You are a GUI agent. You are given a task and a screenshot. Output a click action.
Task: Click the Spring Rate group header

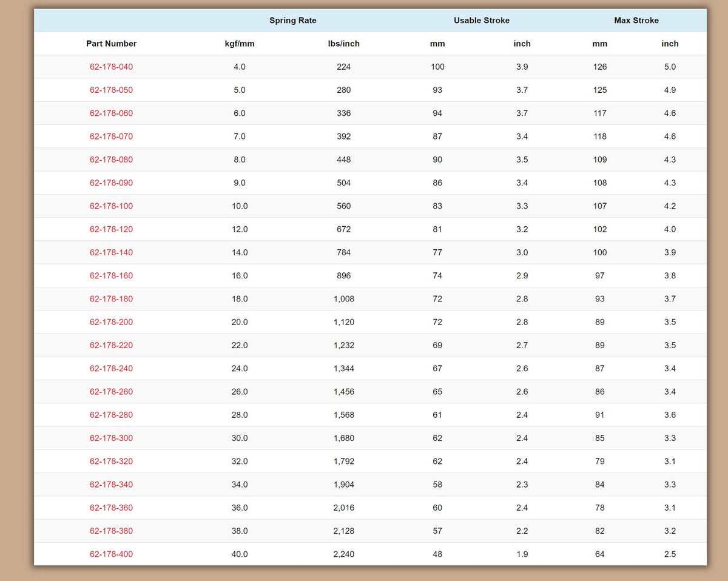[292, 21]
